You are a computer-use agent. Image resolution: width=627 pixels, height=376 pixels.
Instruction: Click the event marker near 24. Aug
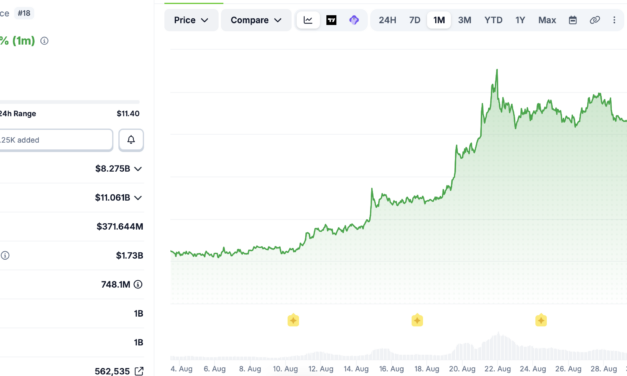(x=541, y=320)
